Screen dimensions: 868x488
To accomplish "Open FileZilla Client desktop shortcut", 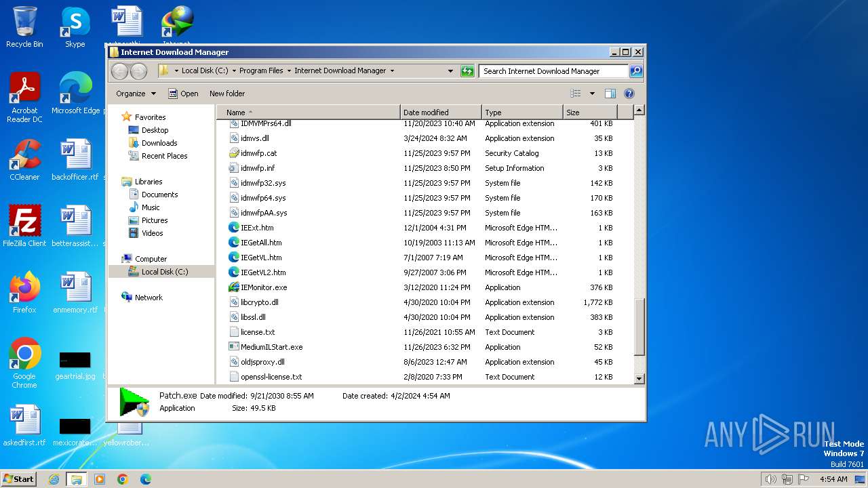I will 24,226.
